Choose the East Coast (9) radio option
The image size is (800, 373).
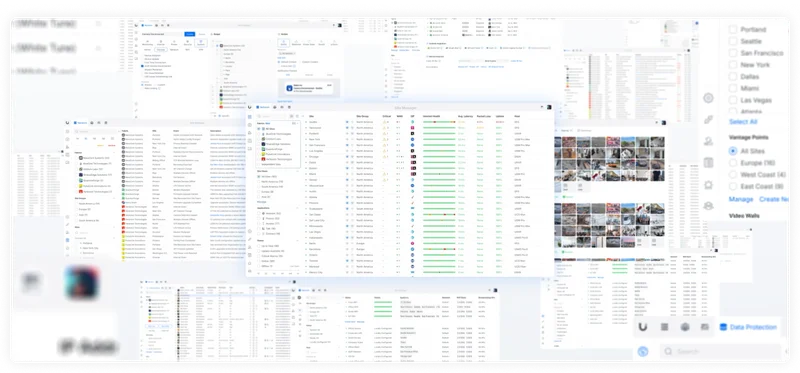click(733, 186)
